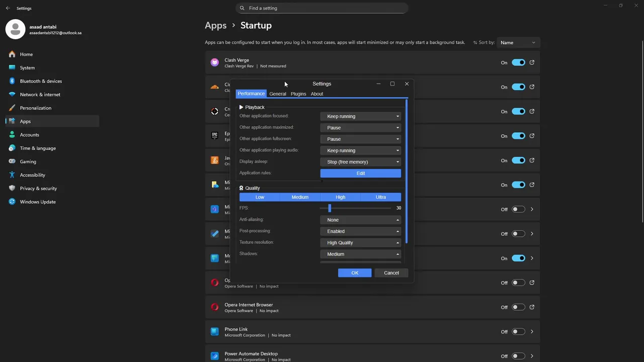Click the back arrow in Settings header

pyautogui.click(x=8, y=8)
